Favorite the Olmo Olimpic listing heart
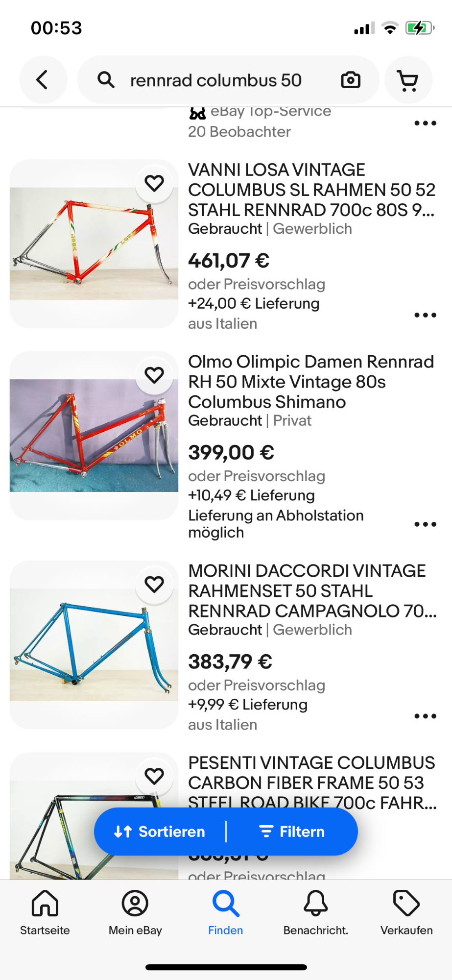The width and height of the screenshot is (452, 980). click(x=154, y=375)
